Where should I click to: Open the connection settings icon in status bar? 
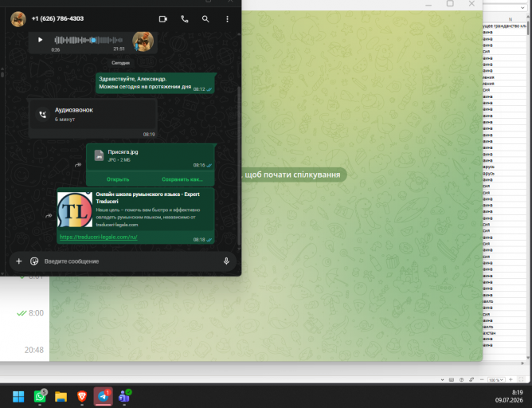coord(471,379)
